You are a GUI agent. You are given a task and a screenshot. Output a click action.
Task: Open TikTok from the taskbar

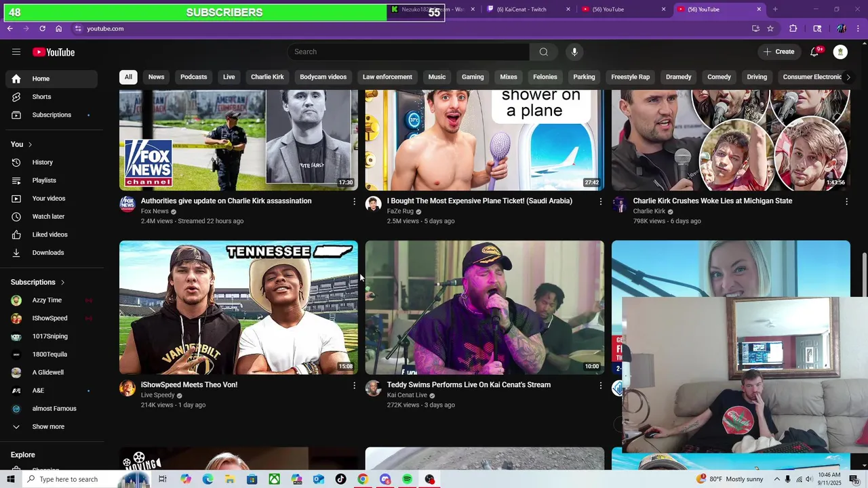tap(340, 479)
